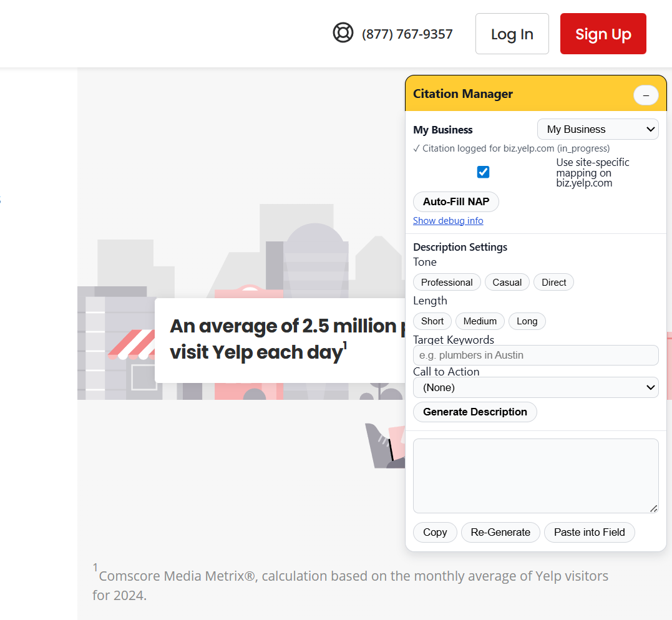Expand the Call to Action dropdown
The width and height of the screenshot is (672, 620).
(x=535, y=387)
